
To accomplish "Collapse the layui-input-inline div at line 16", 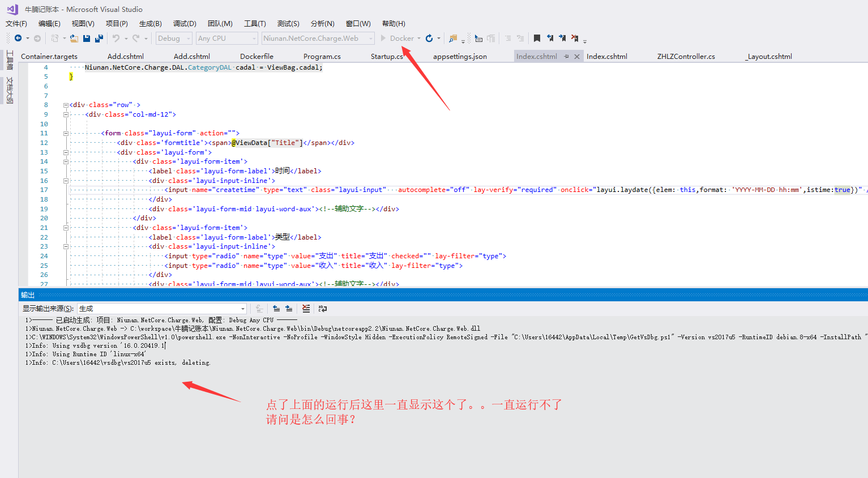I will (x=66, y=181).
